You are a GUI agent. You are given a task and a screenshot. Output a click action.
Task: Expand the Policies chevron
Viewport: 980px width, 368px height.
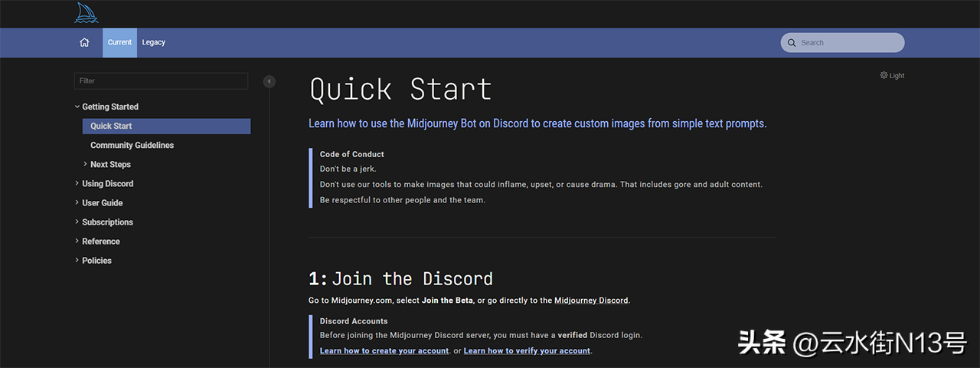(77, 260)
